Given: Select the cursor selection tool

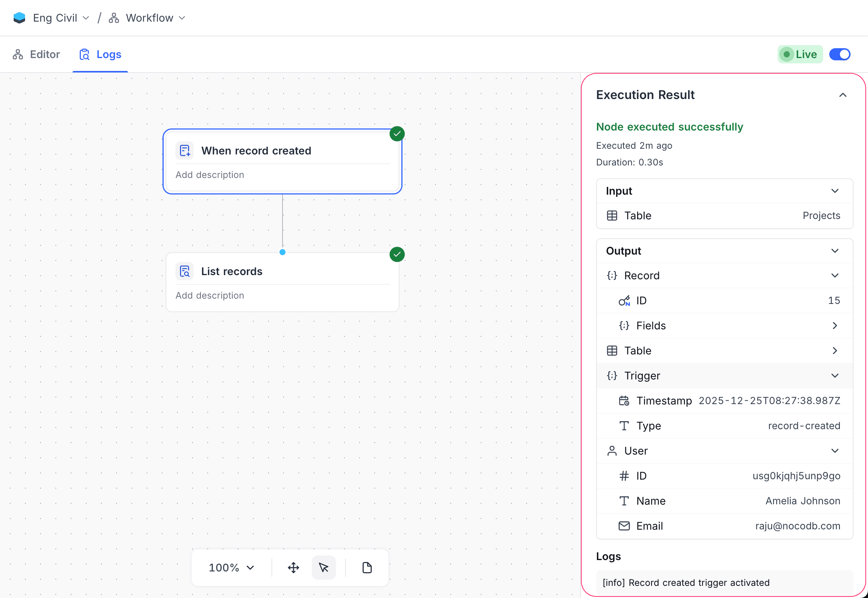Looking at the screenshot, I should (324, 567).
